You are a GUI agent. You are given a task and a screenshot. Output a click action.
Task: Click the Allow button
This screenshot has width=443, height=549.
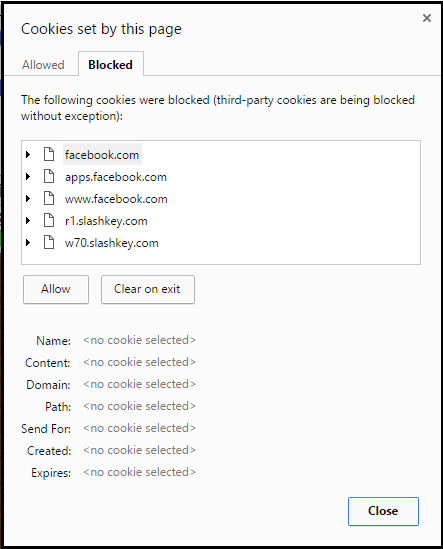[x=56, y=289]
